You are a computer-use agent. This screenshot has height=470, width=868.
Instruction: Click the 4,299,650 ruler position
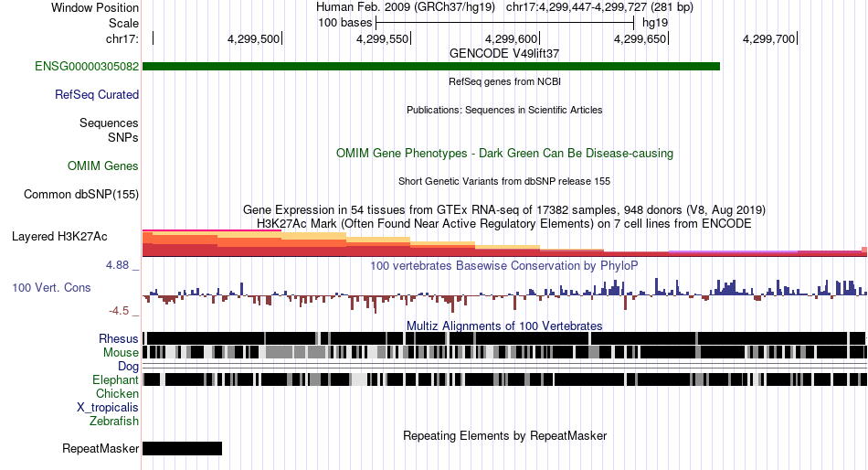[x=640, y=38]
